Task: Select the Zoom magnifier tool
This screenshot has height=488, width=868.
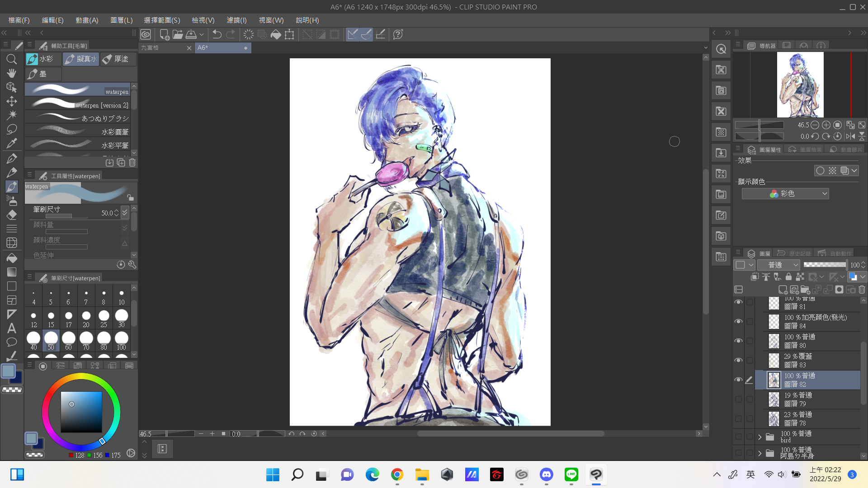Action: click(12, 59)
